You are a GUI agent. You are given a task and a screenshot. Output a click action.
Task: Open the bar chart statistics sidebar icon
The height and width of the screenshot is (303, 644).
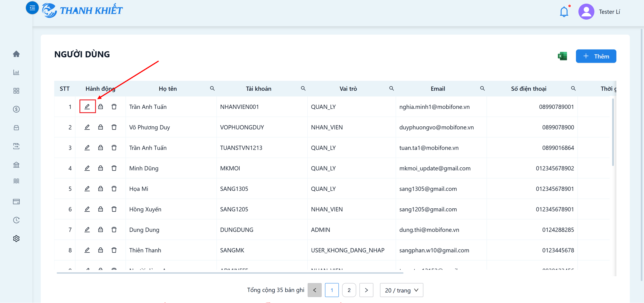click(16, 72)
